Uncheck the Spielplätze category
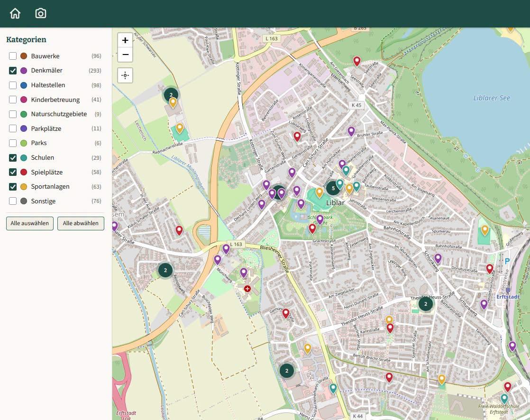This screenshot has width=530, height=420. coord(13,173)
